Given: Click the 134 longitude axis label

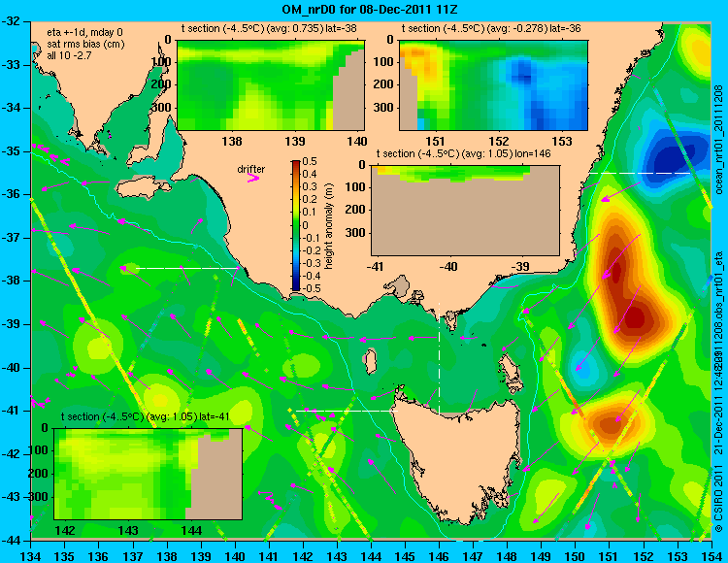Looking at the screenshot, I should (x=31, y=556).
